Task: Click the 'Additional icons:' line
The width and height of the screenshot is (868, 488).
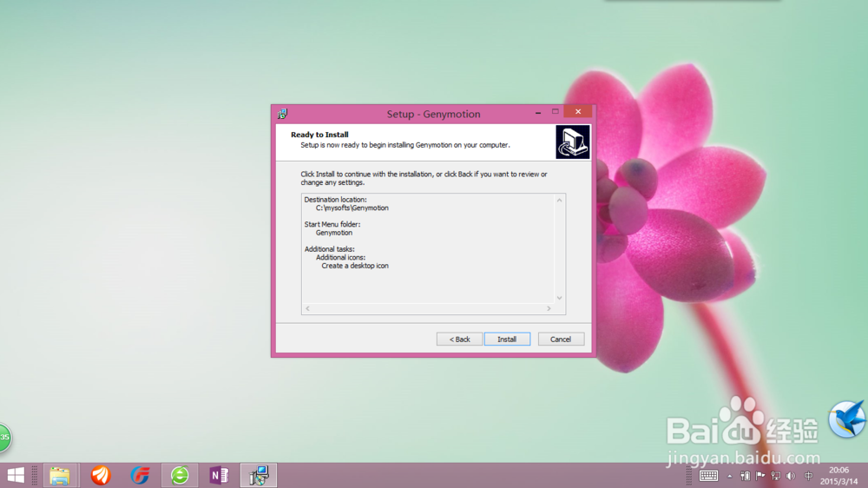Action: click(340, 258)
